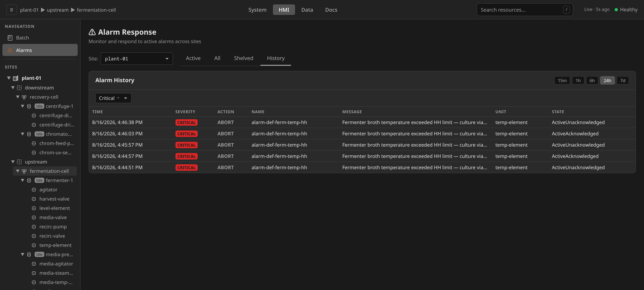The image size is (644, 290).
Task: Switch to the System tab
Action: coord(257,10)
